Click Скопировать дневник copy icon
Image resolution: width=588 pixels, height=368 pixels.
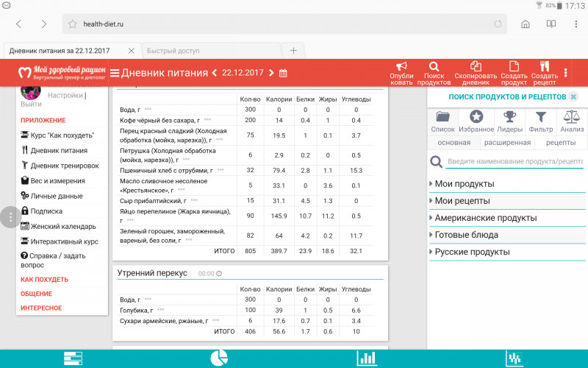click(x=476, y=66)
